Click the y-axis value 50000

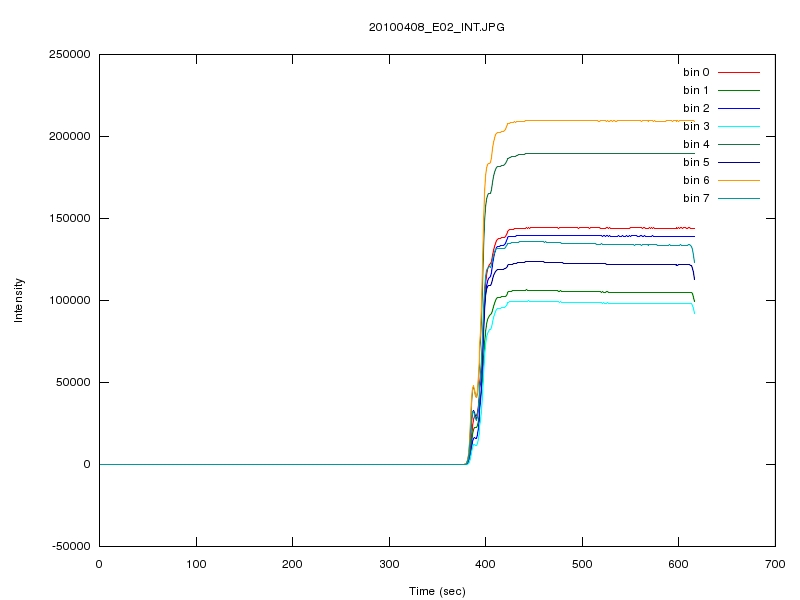(73, 382)
